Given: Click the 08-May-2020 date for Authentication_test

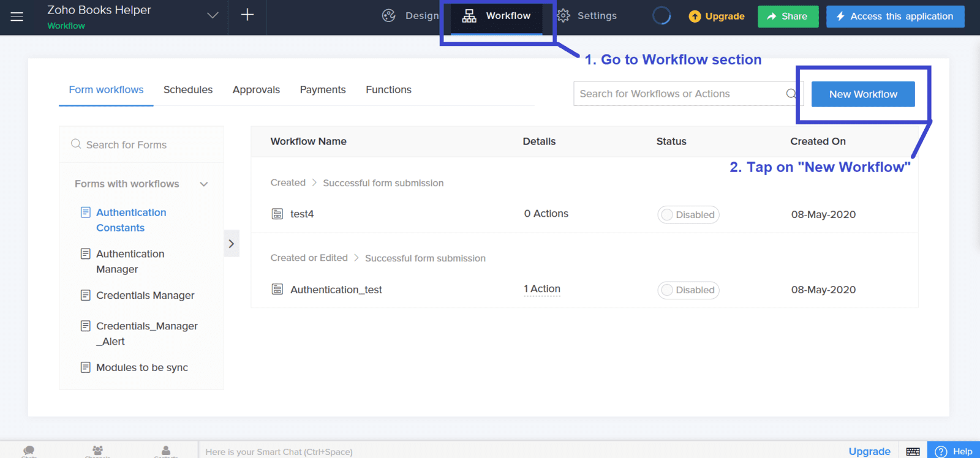Looking at the screenshot, I should pyautogui.click(x=823, y=290).
